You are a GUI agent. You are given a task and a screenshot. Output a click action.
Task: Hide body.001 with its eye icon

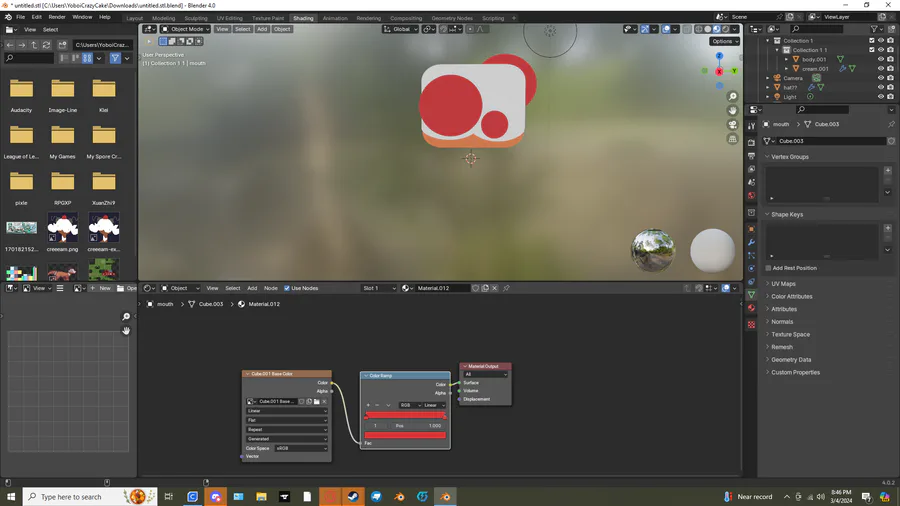pos(881,59)
